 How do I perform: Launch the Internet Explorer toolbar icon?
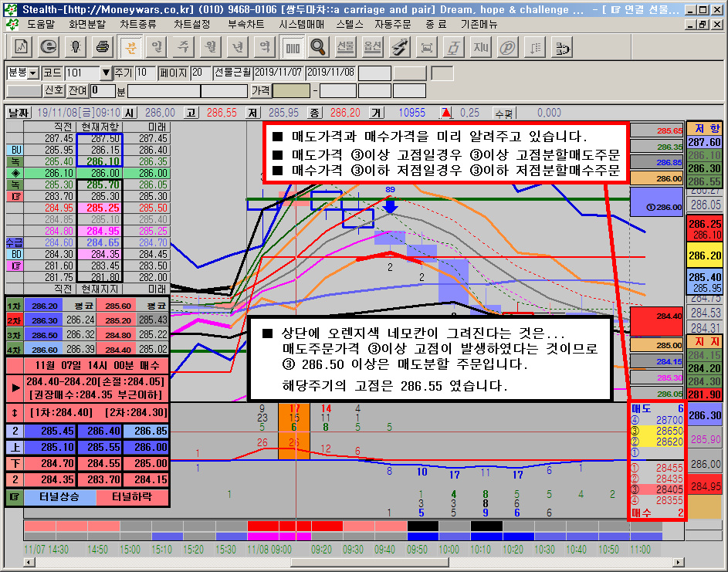[49, 47]
